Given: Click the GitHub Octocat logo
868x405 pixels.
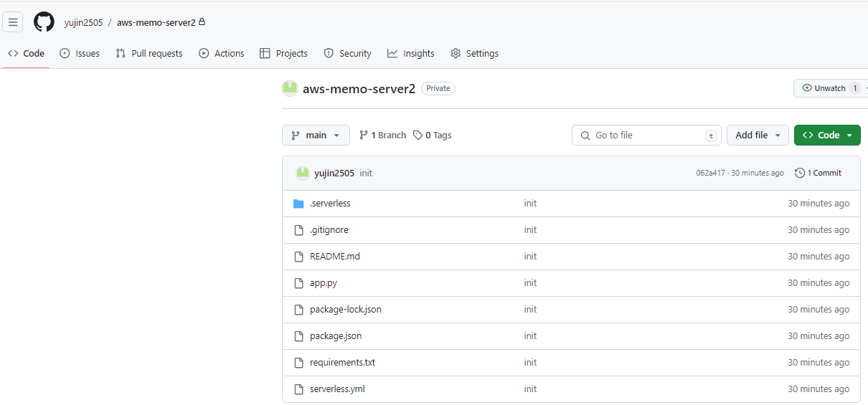Looking at the screenshot, I should click(x=44, y=22).
